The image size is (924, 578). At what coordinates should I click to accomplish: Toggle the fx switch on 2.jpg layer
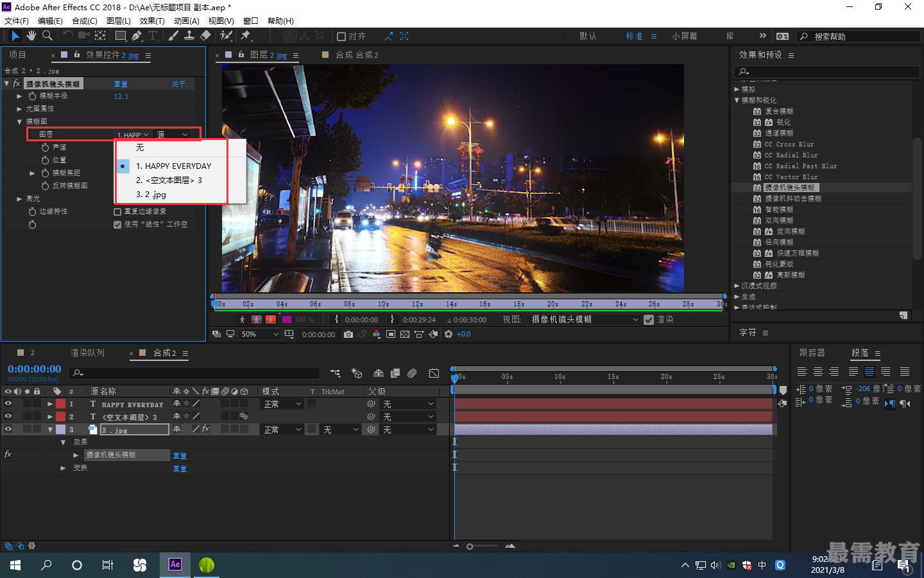click(205, 429)
